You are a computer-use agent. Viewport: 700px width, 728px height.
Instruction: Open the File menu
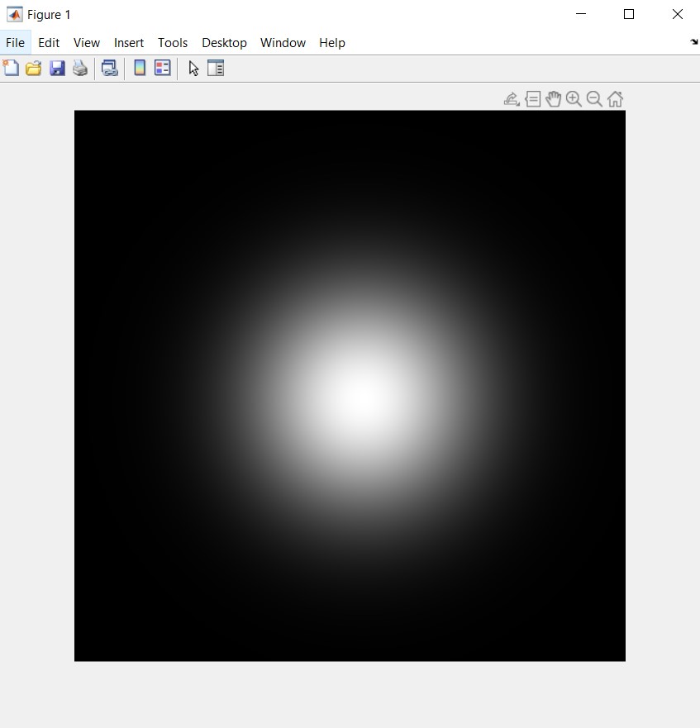click(x=15, y=42)
